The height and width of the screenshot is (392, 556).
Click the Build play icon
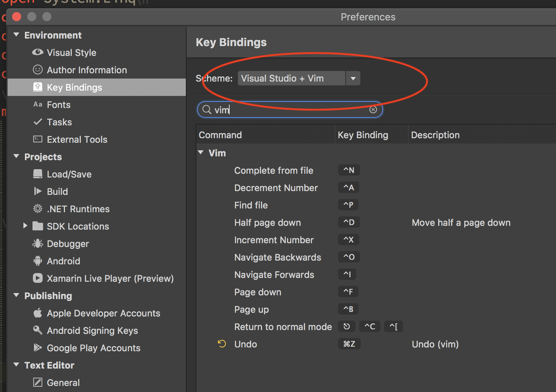[x=38, y=191]
